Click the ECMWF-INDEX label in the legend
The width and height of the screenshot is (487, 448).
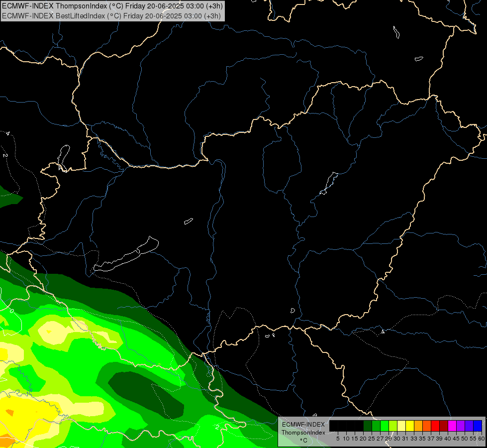coord(303,425)
